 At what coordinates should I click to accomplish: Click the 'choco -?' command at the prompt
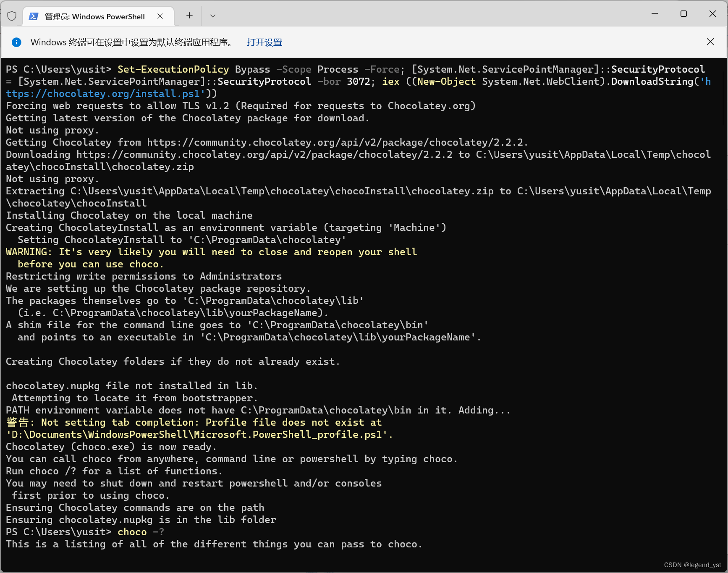coord(141,532)
